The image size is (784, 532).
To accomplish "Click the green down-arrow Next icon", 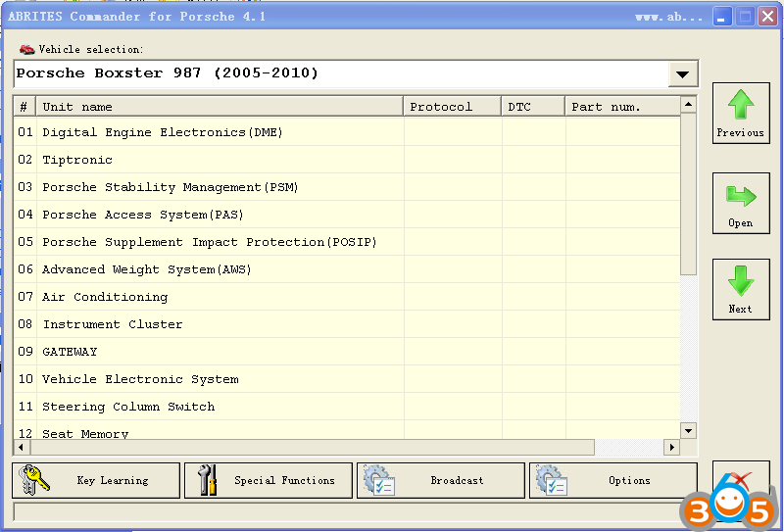I will click(741, 281).
